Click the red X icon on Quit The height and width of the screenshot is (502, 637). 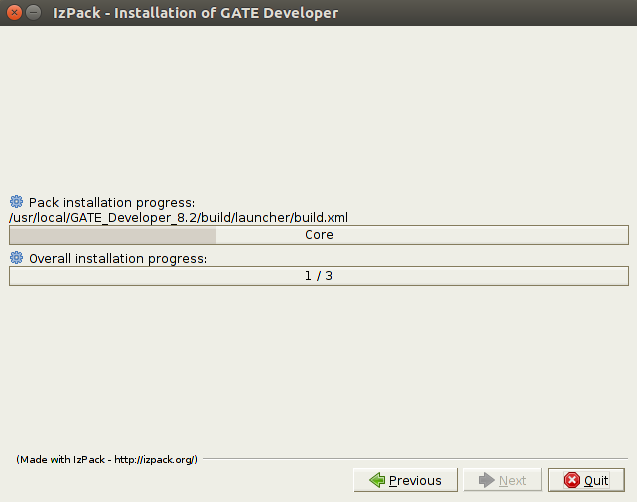point(572,480)
